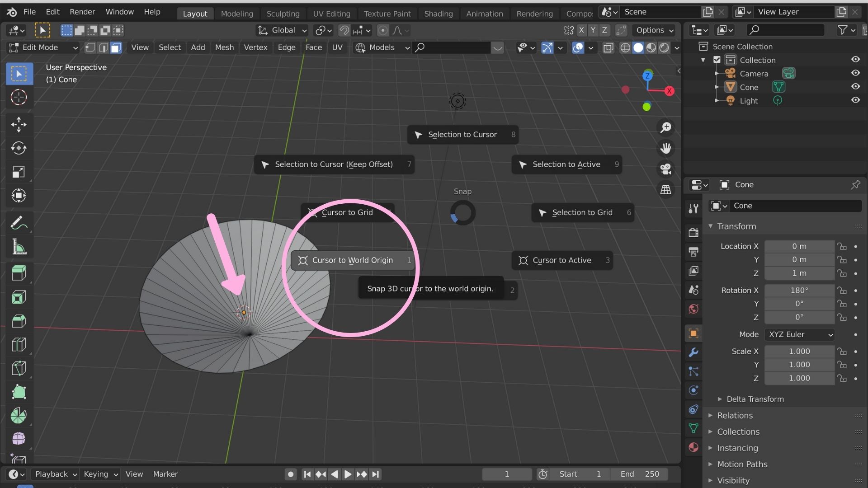Activate the Move tool
The width and height of the screenshot is (868, 488).
19,125
